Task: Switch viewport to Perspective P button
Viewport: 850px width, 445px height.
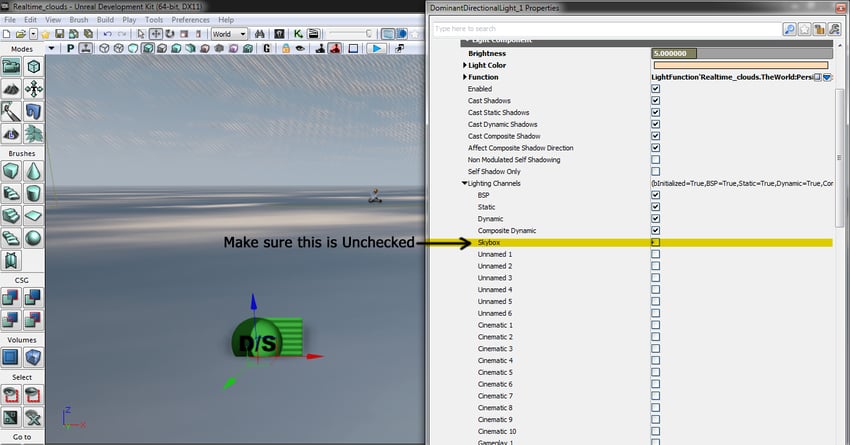Action: click(x=70, y=49)
